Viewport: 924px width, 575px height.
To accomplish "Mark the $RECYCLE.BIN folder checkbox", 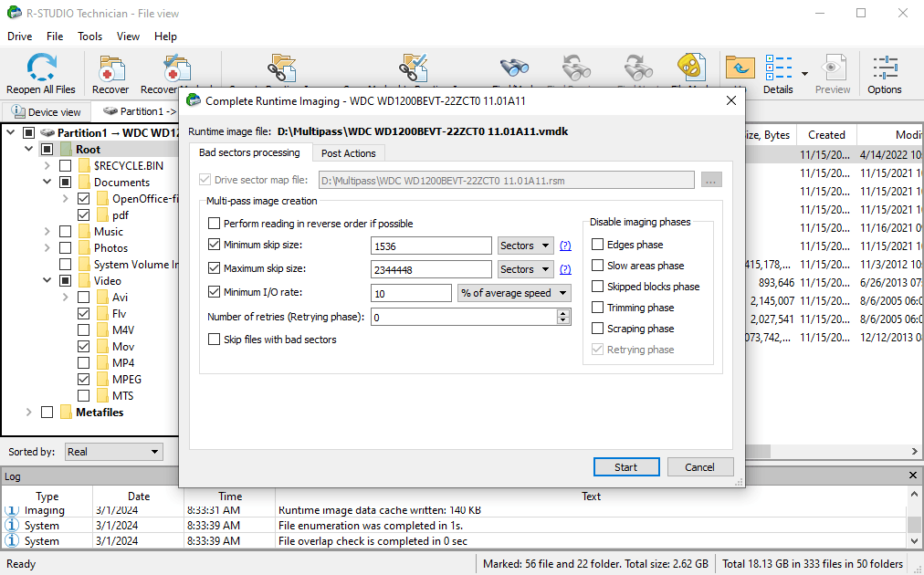I will pos(66,166).
